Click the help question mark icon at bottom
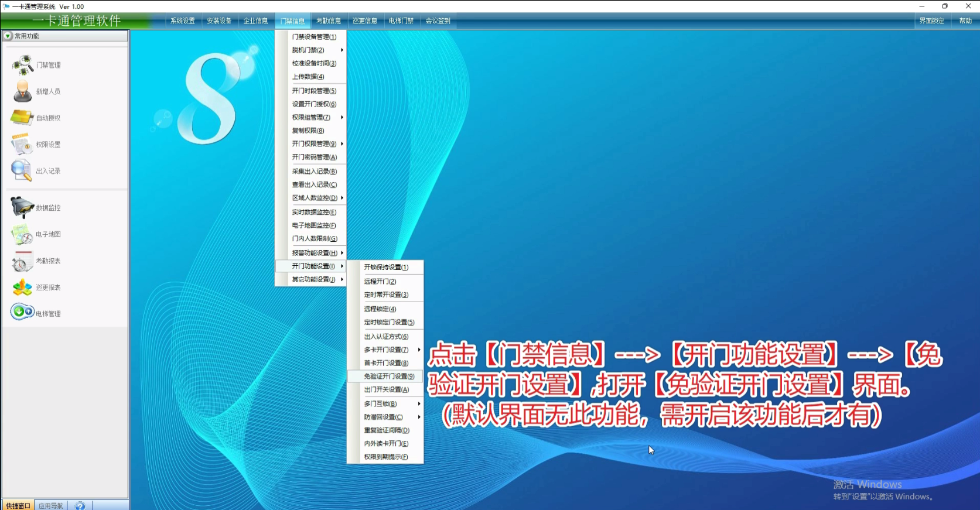The height and width of the screenshot is (510, 980). pos(80,505)
